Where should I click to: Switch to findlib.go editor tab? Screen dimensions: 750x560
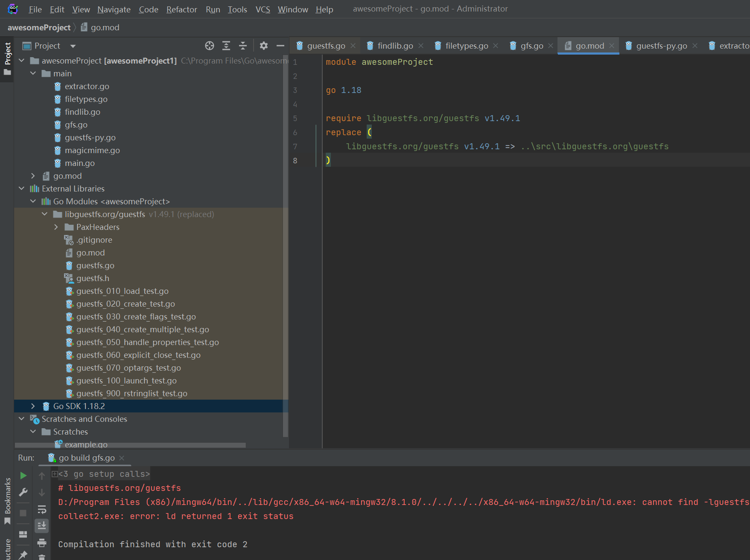[x=395, y=46]
